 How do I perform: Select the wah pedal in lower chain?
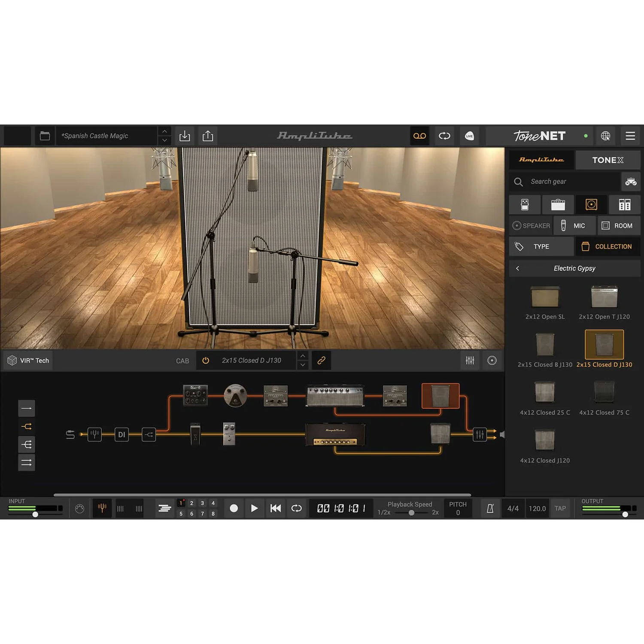(195, 434)
